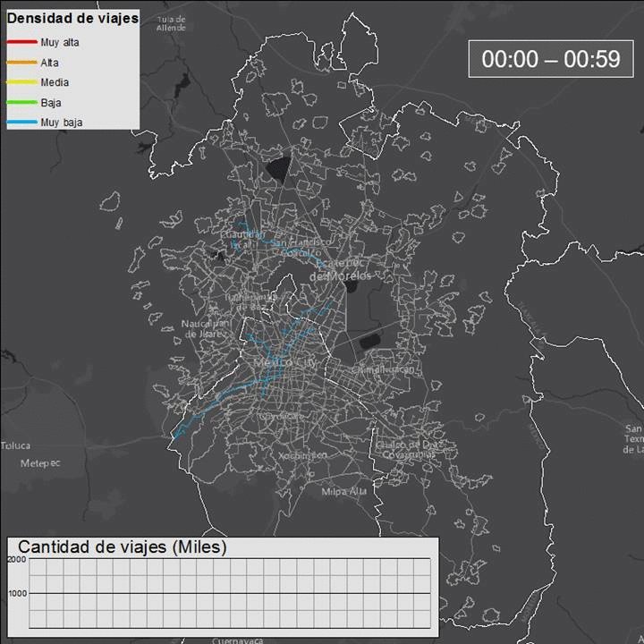Select the Naucalpan de Juárez label
Screen dimensions: 644x644
pos(206,327)
